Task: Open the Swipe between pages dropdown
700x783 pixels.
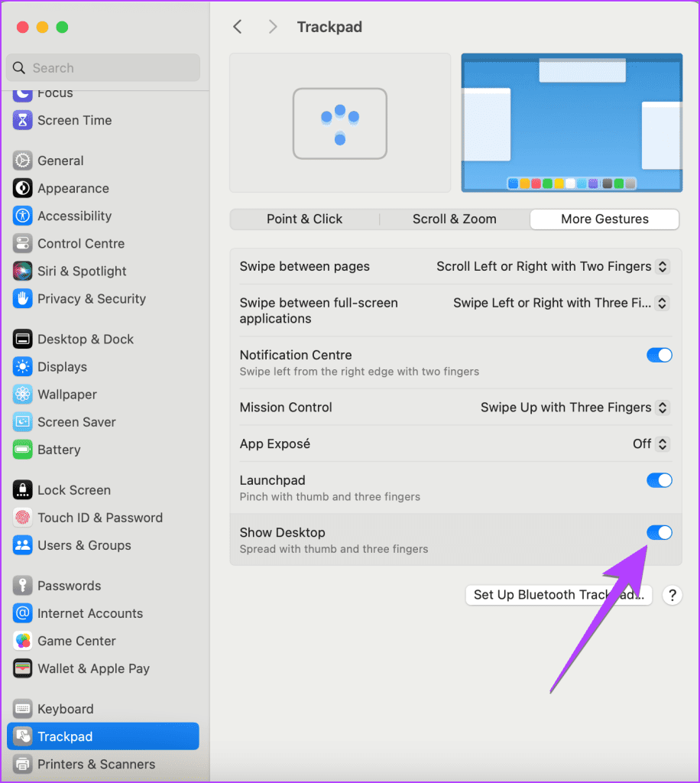Action: pyautogui.click(x=662, y=266)
